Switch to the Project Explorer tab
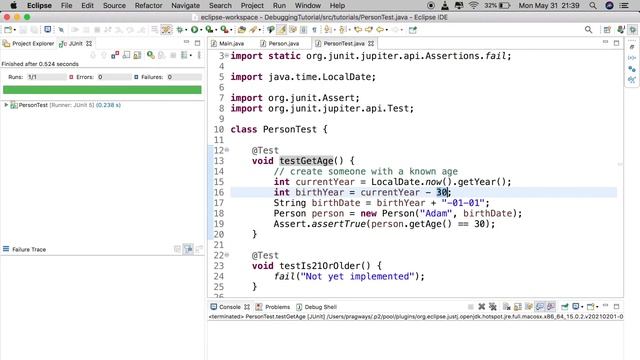 [x=29, y=43]
